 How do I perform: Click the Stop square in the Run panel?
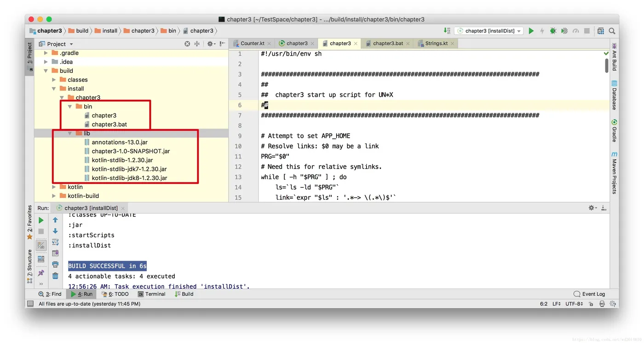tap(41, 231)
